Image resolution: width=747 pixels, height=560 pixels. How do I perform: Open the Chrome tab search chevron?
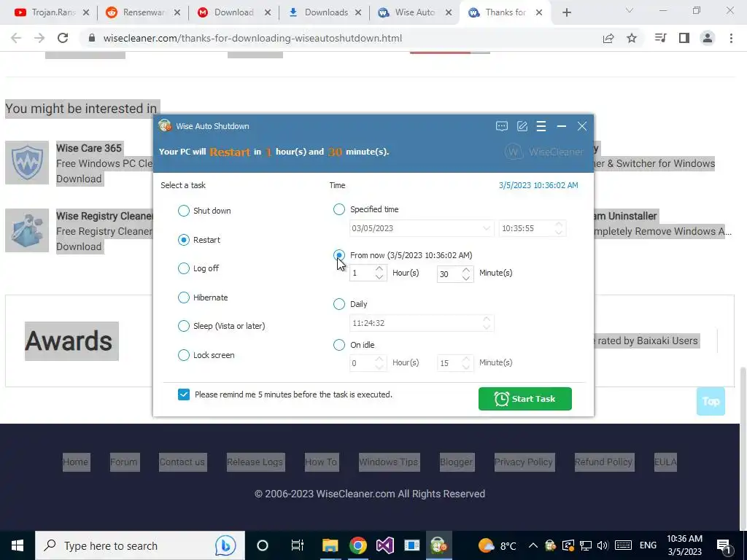point(630,11)
